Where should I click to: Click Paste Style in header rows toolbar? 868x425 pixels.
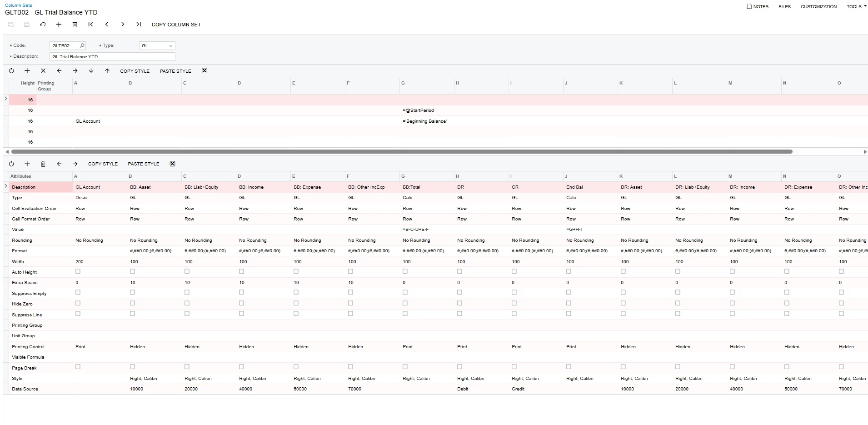[175, 71]
